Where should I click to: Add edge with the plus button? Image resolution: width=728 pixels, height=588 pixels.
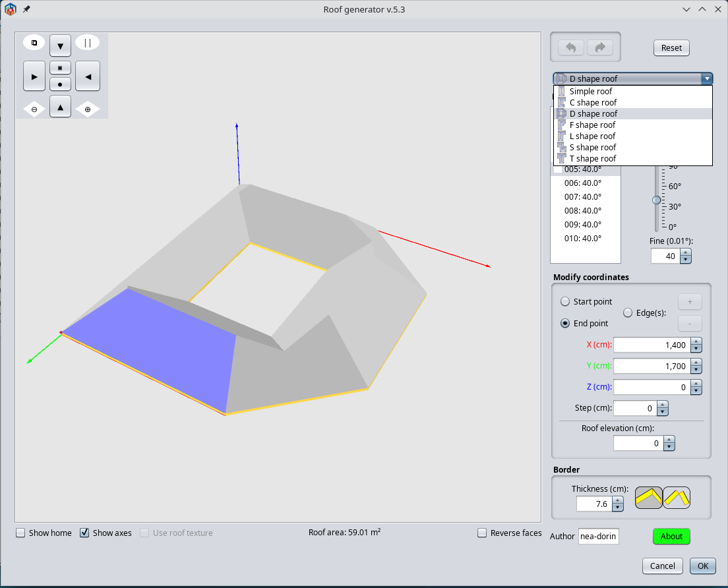690,302
